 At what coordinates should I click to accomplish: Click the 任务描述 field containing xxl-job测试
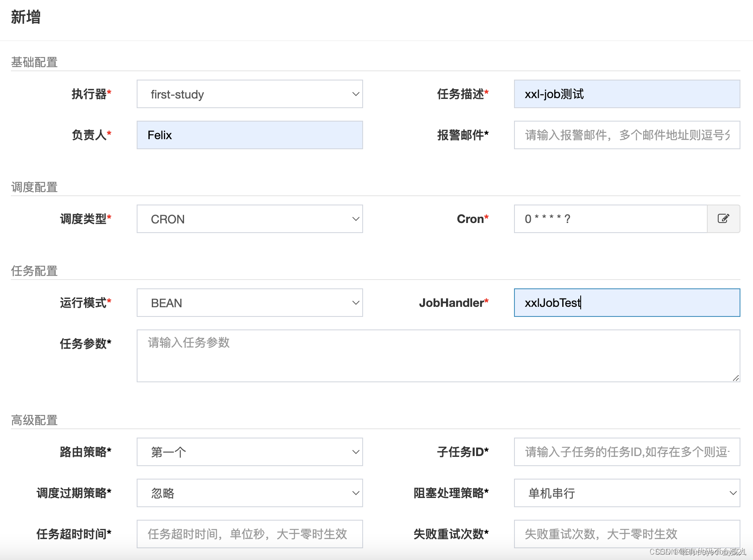pyautogui.click(x=627, y=94)
